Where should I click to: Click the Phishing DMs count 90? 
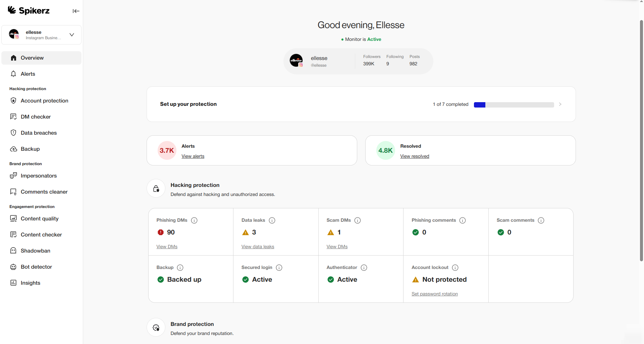171,232
